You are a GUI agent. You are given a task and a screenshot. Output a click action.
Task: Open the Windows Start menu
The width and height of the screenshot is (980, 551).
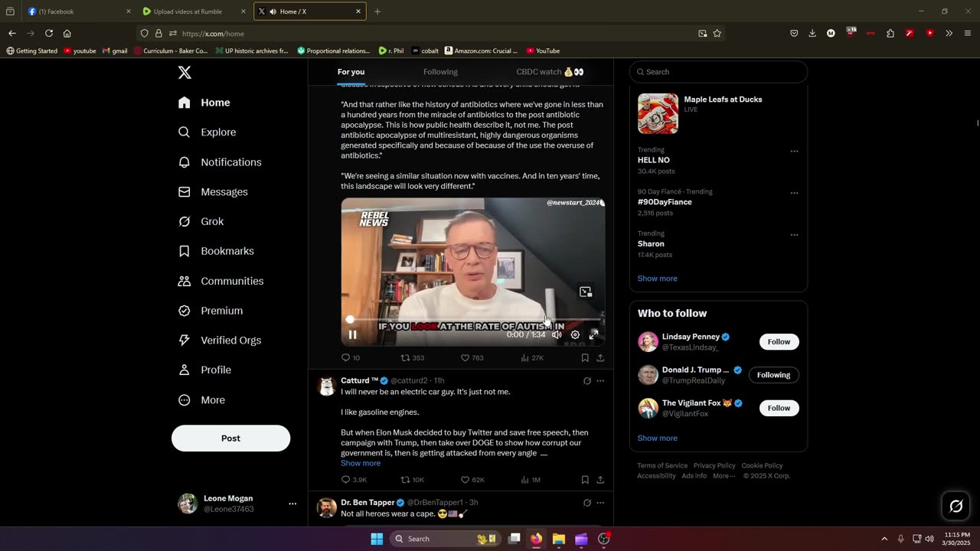(x=377, y=539)
